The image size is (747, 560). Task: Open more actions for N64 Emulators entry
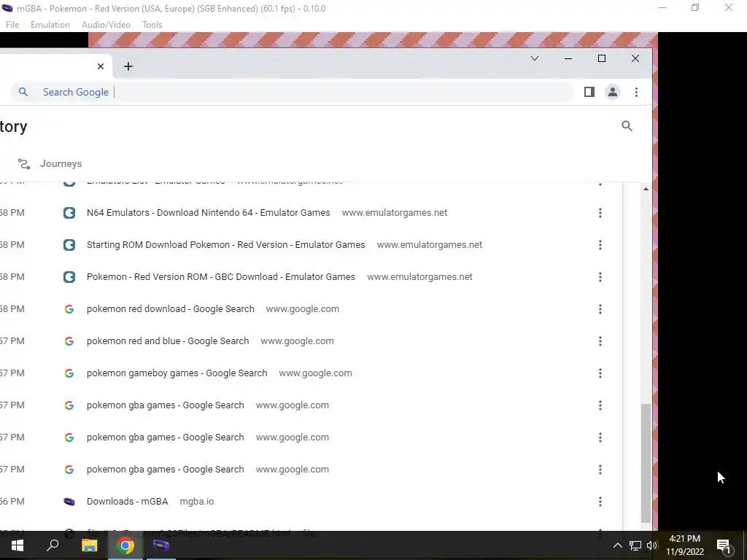tap(600, 213)
